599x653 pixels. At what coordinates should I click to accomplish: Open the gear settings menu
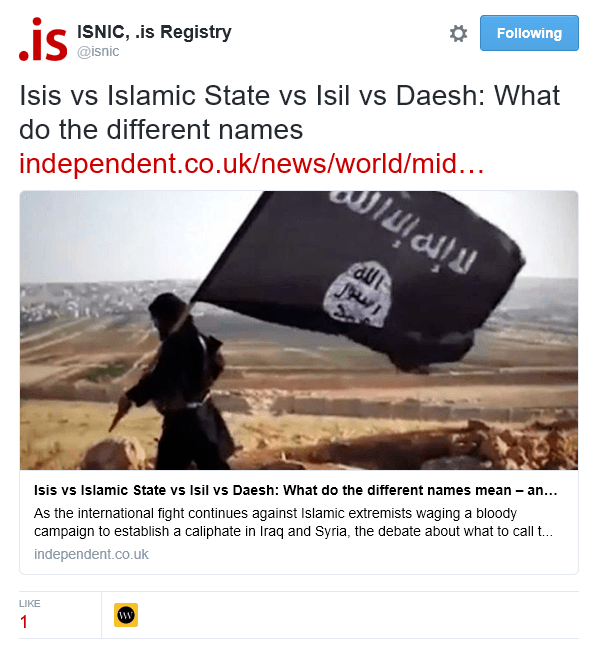[x=458, y=33]
